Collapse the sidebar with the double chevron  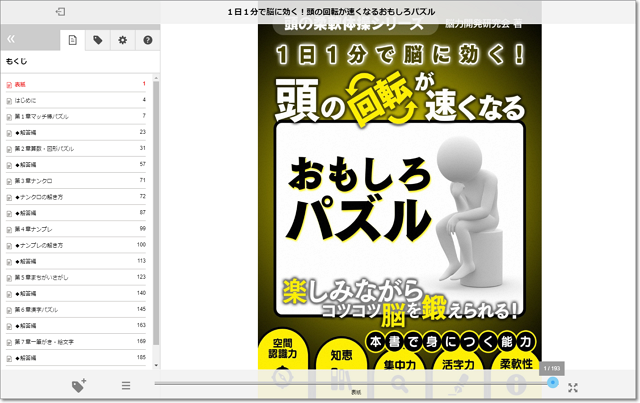pyautogui.click(x=11, y=40)
